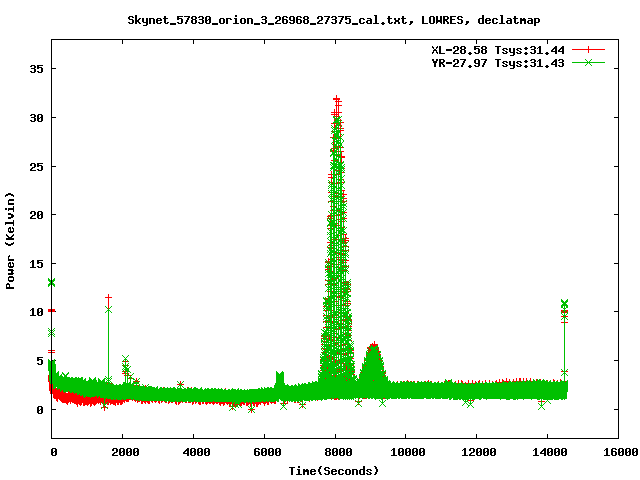Click the green marker at 13 Kelvin on left axis
Screen dimensions: 640x480
(51, 282)
